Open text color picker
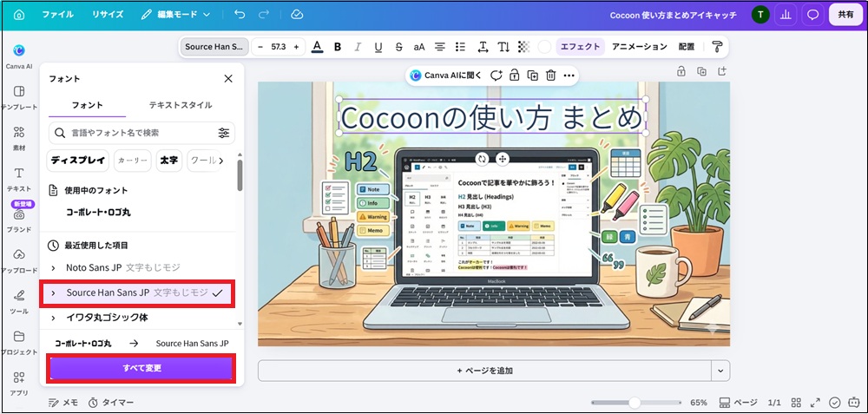 pyautogui.click(x=317, y=47)
